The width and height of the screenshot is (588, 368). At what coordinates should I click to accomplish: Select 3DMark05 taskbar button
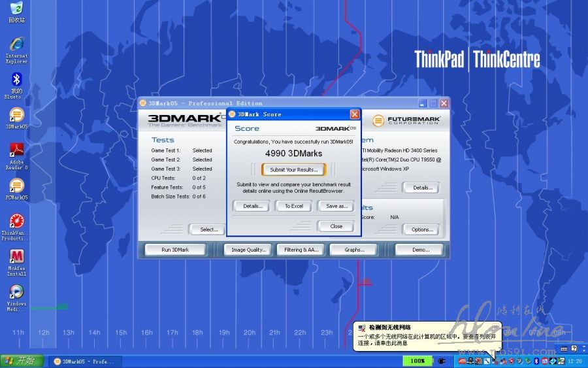pos(84,361)
